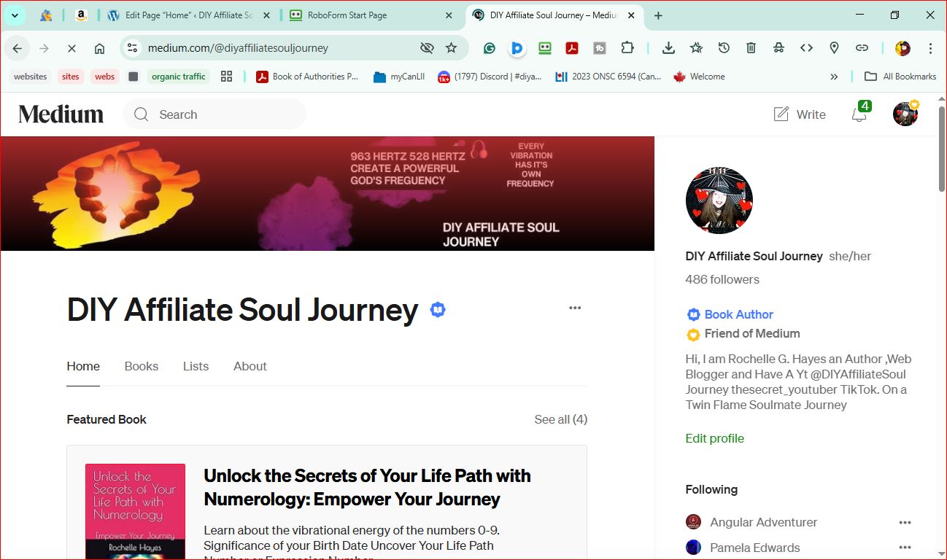The width and height of the screenshot is (947, 560).
Task: Open the Welcome bookmark
Action: tap(699, 77)
